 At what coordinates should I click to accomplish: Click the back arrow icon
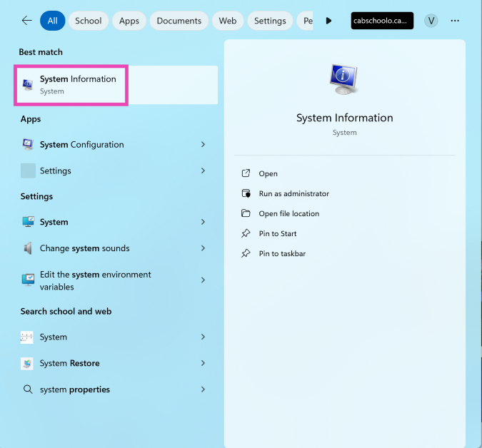26,21
